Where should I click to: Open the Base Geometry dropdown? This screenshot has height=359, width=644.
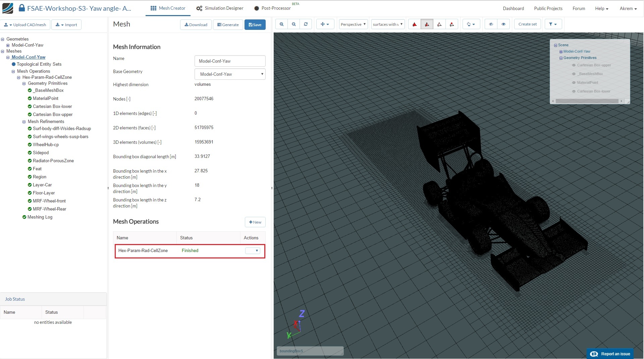[x=230, y=74]
